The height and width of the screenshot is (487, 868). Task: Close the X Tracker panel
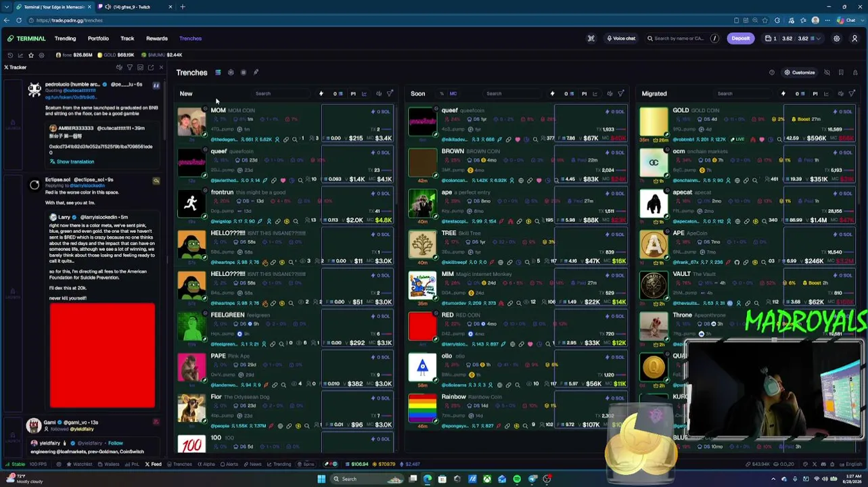point(161,68)
